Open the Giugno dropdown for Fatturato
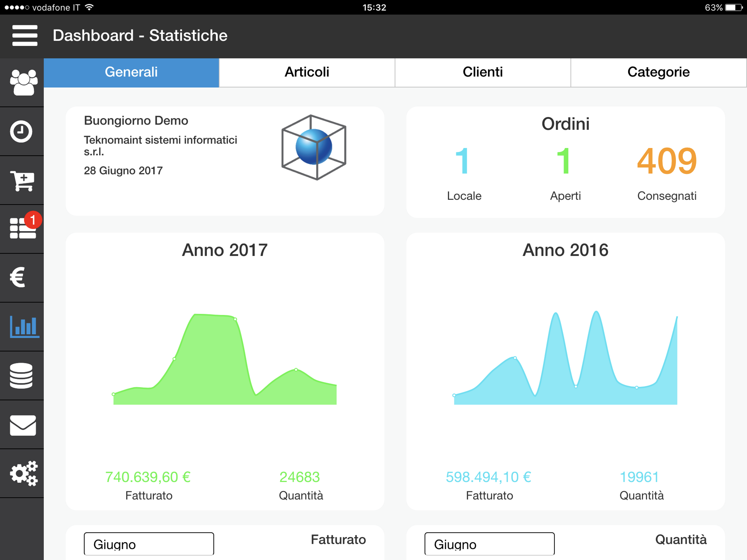Viewport: 747px width, 560px height. [149, 544]
